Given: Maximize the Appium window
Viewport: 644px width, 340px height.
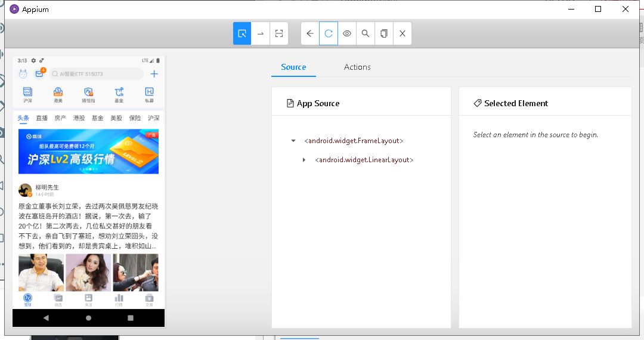Looking at the screenshot, I should 598,9.
